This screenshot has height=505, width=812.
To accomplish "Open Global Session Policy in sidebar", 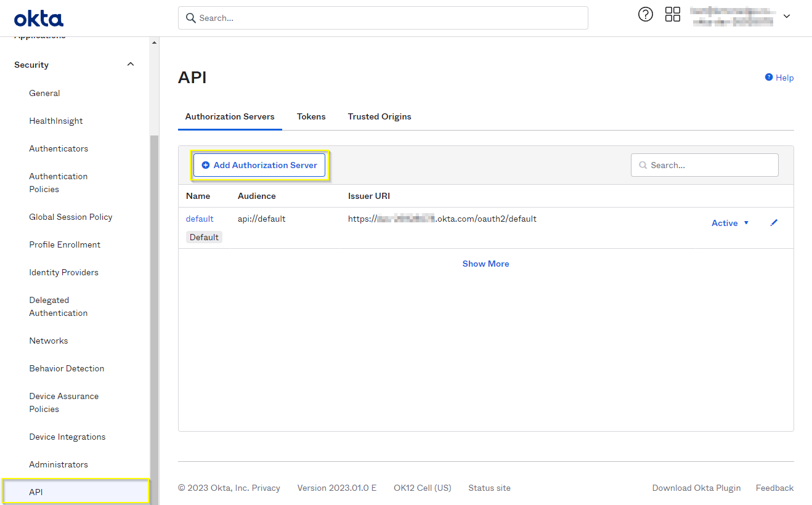I will click(71, 217).
